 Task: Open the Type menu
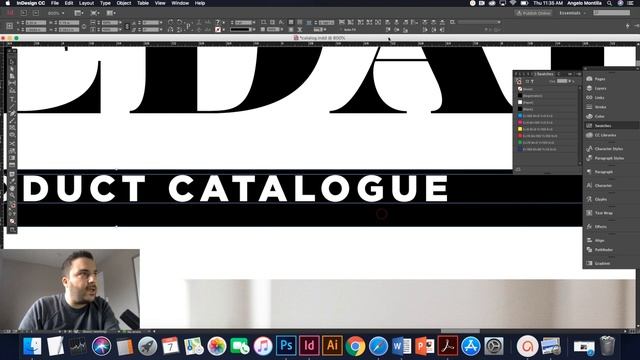tap(105, 3)
